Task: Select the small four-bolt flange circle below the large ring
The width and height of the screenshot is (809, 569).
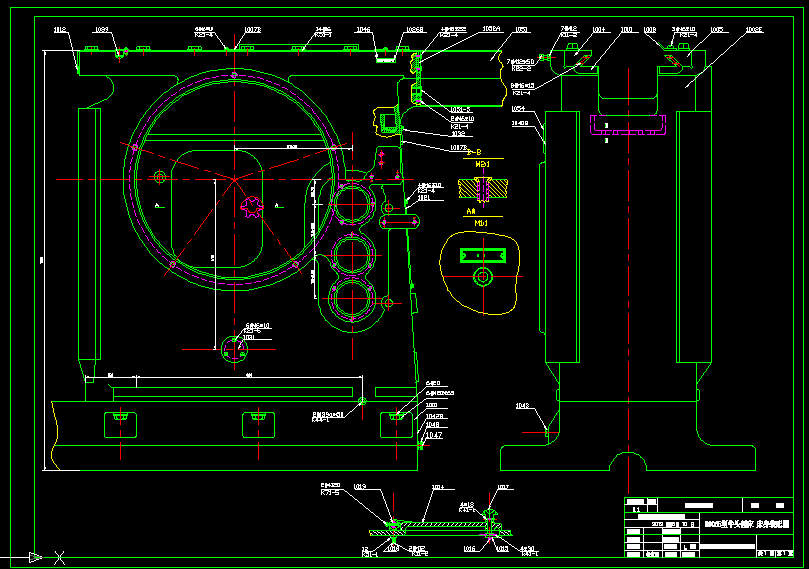Action: (x=235, y=349)
